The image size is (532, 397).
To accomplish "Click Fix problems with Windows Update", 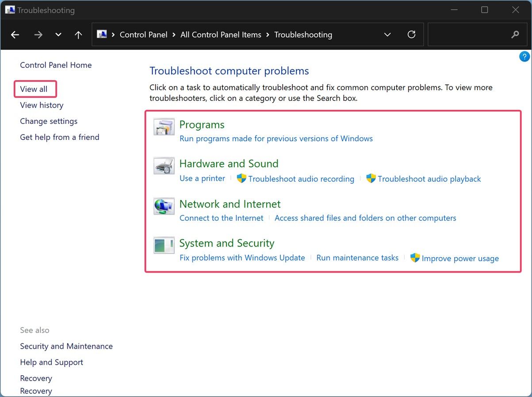I will point(242,258).
